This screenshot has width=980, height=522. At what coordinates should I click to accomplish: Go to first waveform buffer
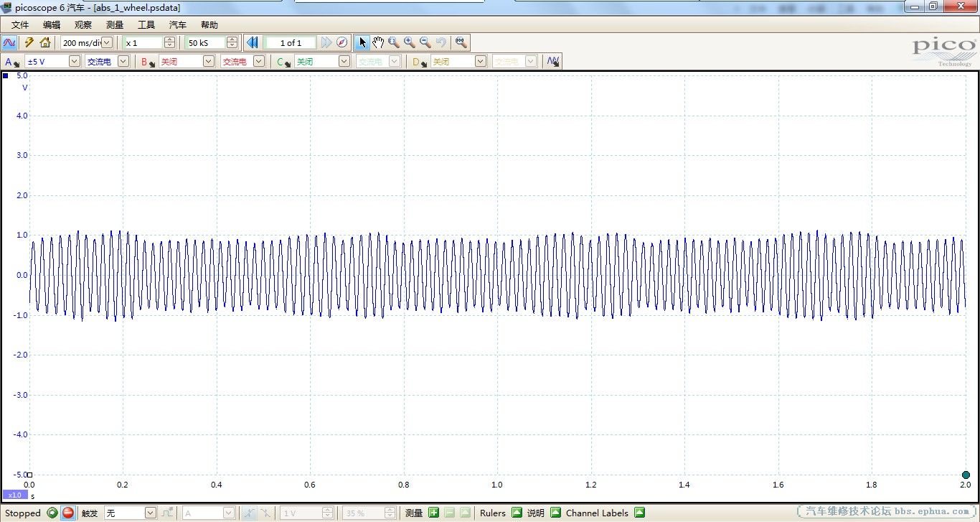(253, 42)
